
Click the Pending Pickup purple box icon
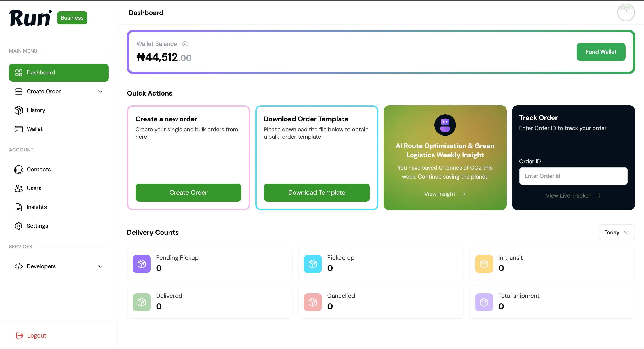pyautogui.click(x=142, y=264)
